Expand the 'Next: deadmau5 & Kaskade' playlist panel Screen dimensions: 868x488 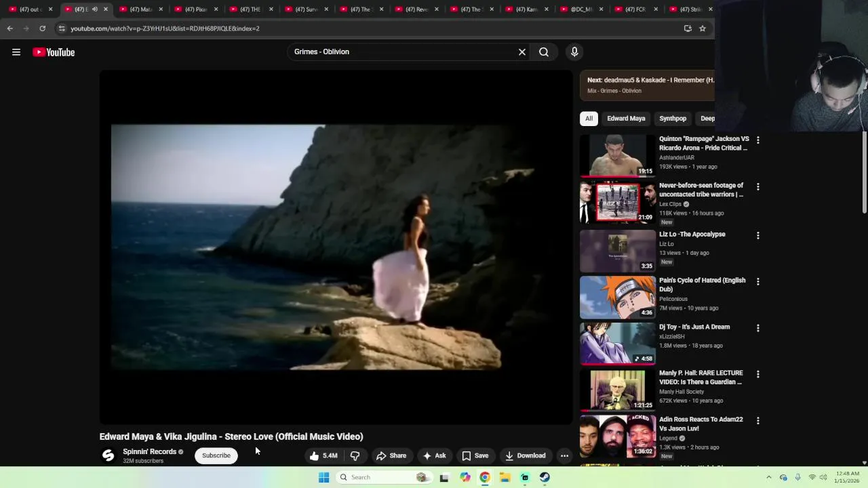[648, 85]
